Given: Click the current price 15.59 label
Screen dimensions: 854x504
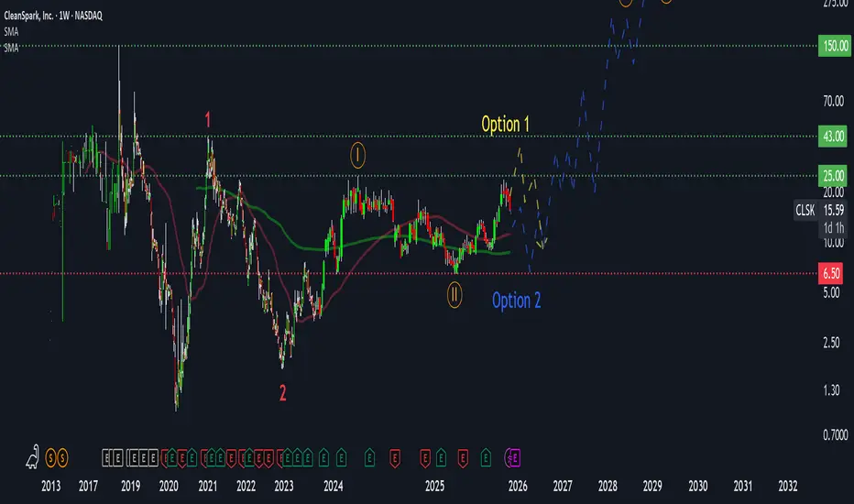Looking at the screenshot, I should pos(834,210).
